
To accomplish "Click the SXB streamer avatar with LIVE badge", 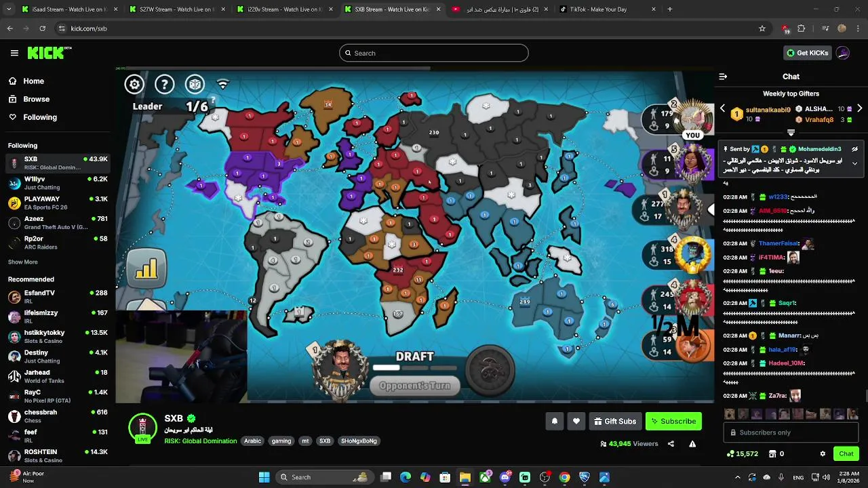I will (x=142, y=428).
